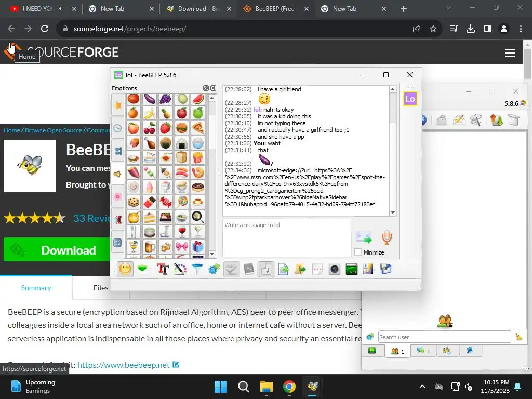Open the groups tab in main window

coord(446,351)
